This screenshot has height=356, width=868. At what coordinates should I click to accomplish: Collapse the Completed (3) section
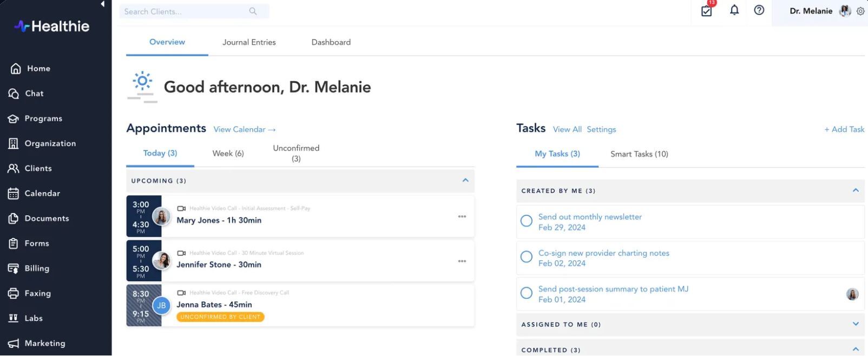point(856,349)
